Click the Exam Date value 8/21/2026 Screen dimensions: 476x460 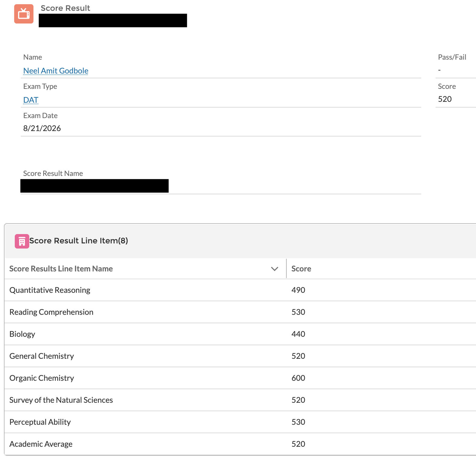(42, 128)
